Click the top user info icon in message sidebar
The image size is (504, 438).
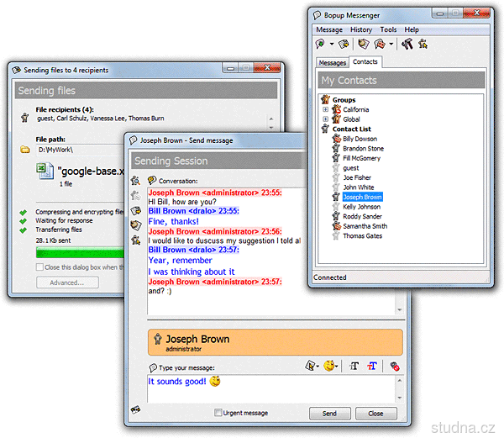135,181
